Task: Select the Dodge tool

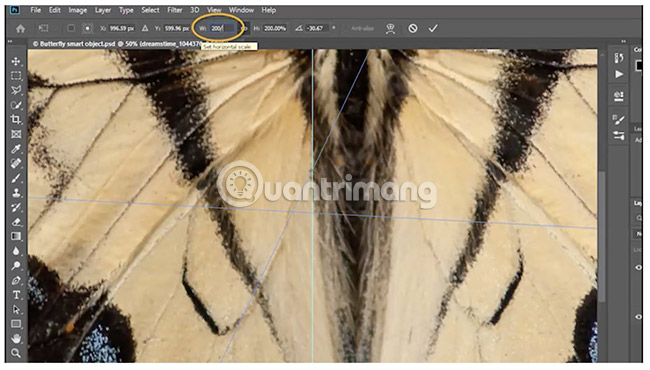Action: point(16,266)
